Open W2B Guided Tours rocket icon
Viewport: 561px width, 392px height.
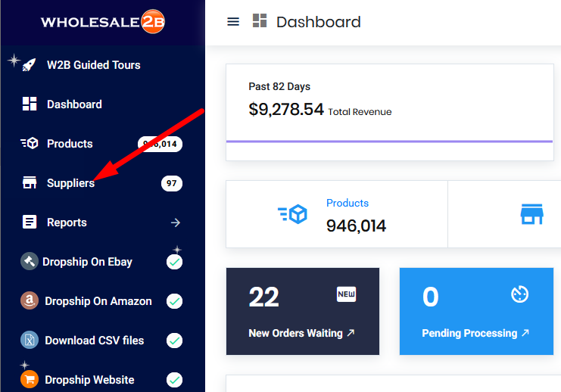(29, 65)
